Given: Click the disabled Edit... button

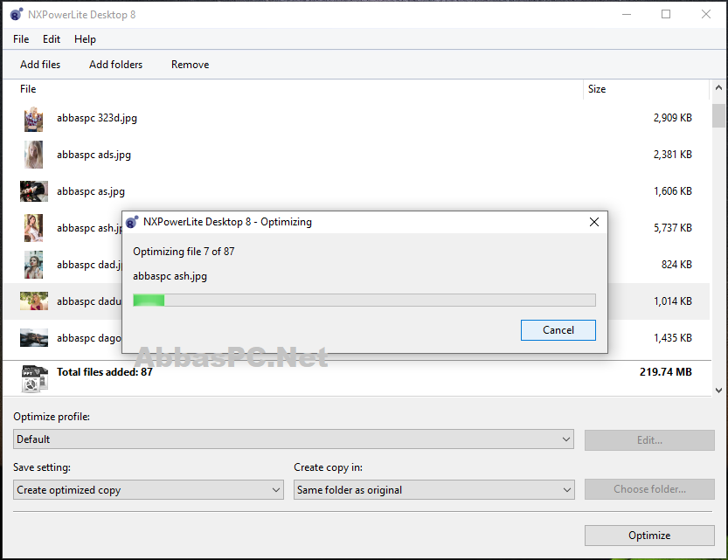Looking at the screenshot, I should (649, 440).
